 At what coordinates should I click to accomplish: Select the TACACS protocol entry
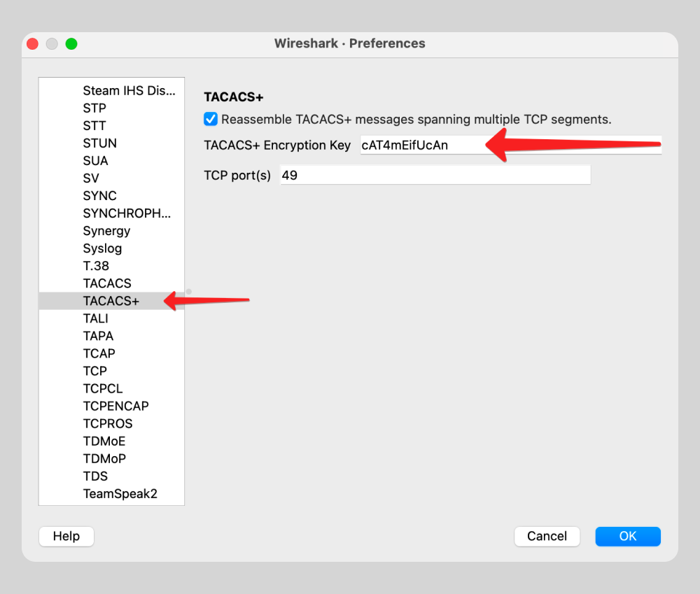coord(107,283)
